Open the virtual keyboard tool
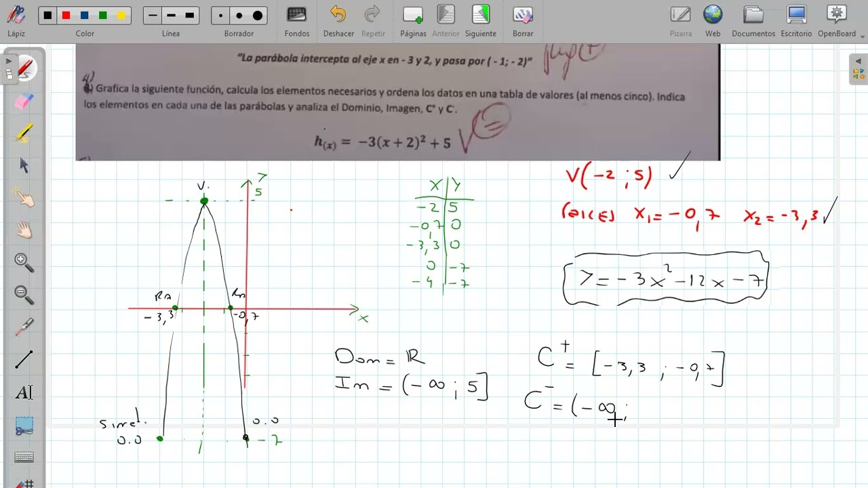Screen dimensions: 868x488 pos(24,457)
